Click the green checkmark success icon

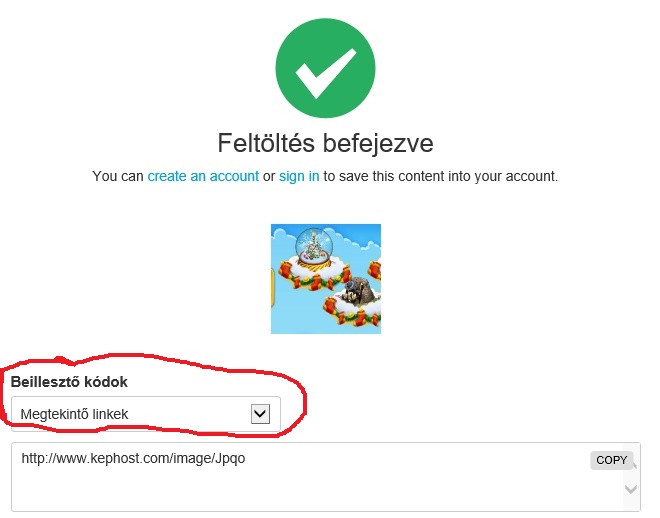click(x=325, y=68)
